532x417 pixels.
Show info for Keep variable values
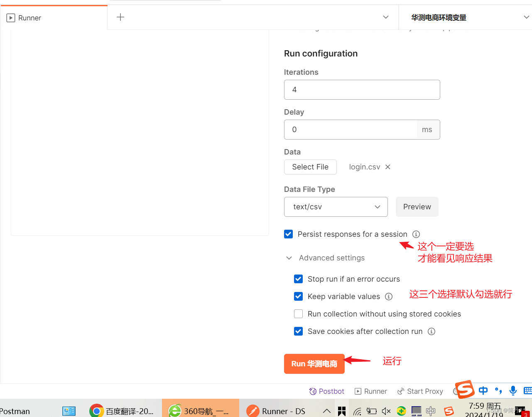(x=389, y=297)
